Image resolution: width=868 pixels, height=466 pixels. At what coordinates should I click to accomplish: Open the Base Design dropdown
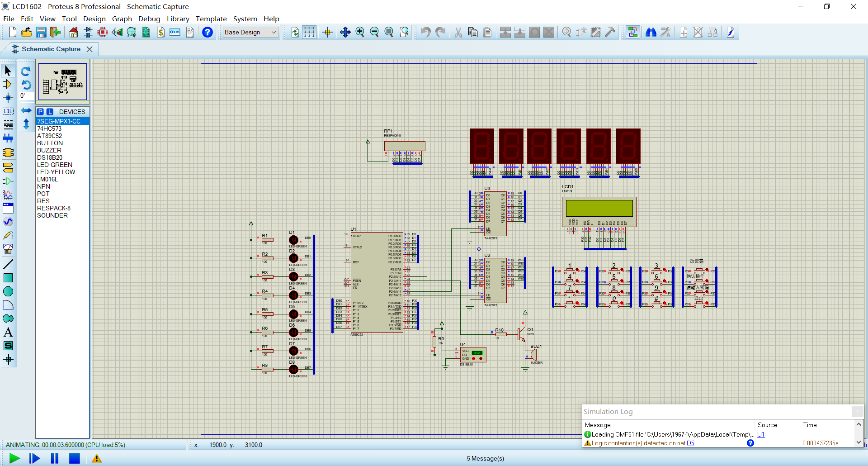pos(250,32)
